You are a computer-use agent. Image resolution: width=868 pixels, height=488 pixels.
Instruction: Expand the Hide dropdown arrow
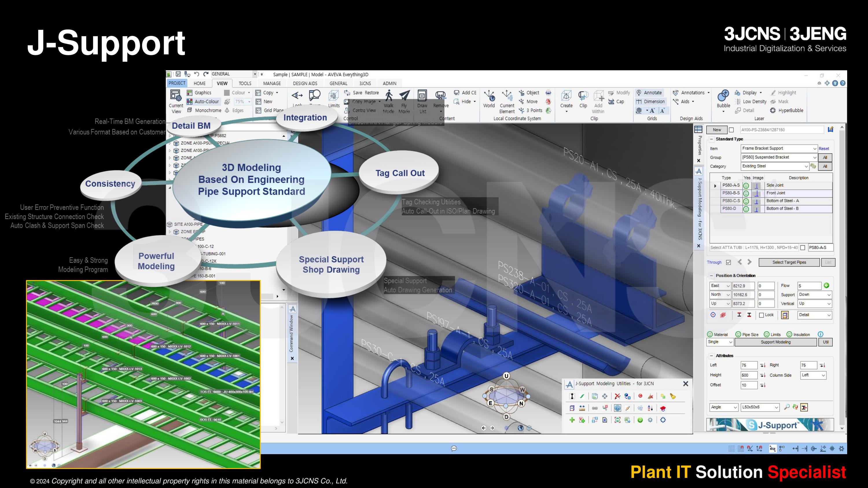point(475,102)
